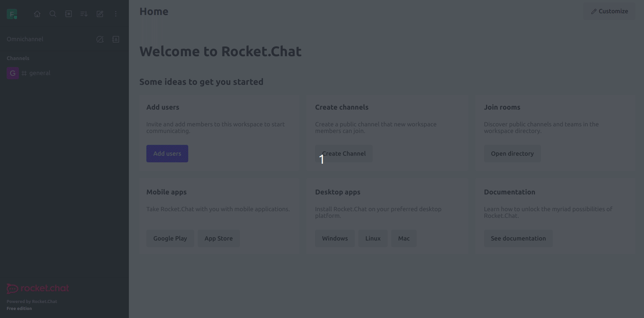Click Open directory button
Viewport: 644px width, 318px height.
click(512, 154)
